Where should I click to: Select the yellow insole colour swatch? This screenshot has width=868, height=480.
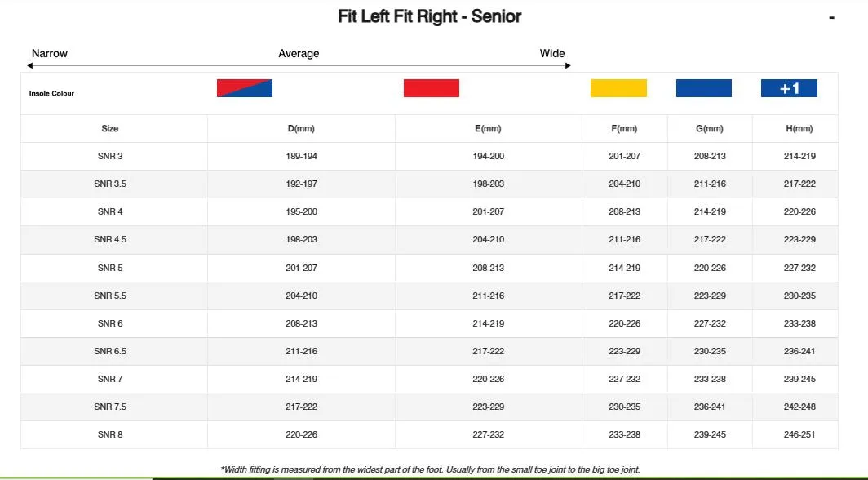618,88
